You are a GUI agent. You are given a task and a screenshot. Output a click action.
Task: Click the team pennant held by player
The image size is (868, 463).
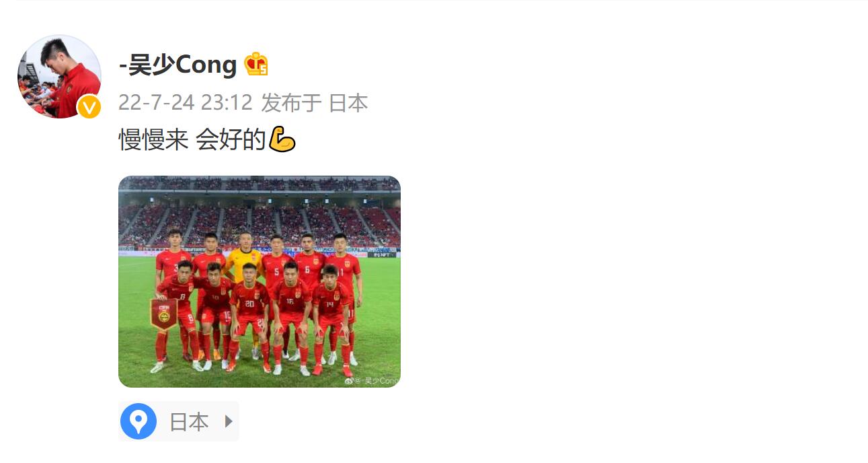tap(163, 315)
